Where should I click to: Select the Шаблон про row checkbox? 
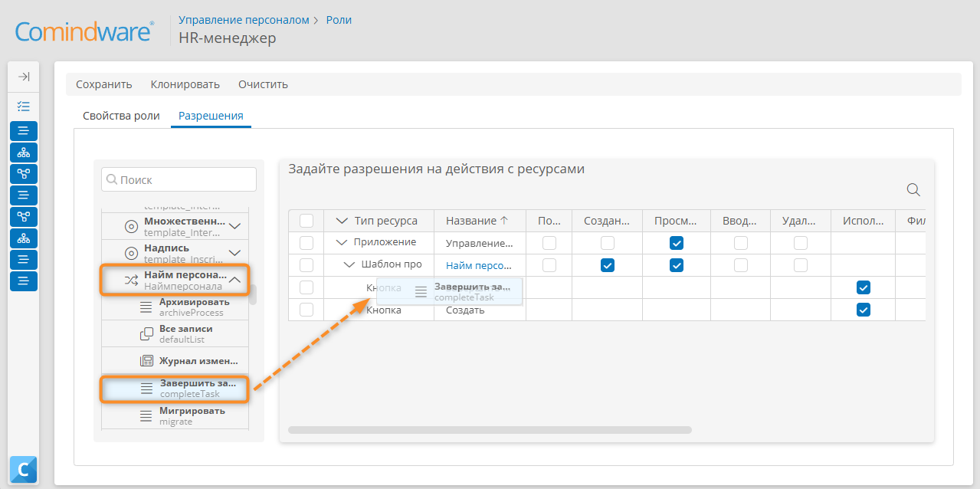point(306,265)
